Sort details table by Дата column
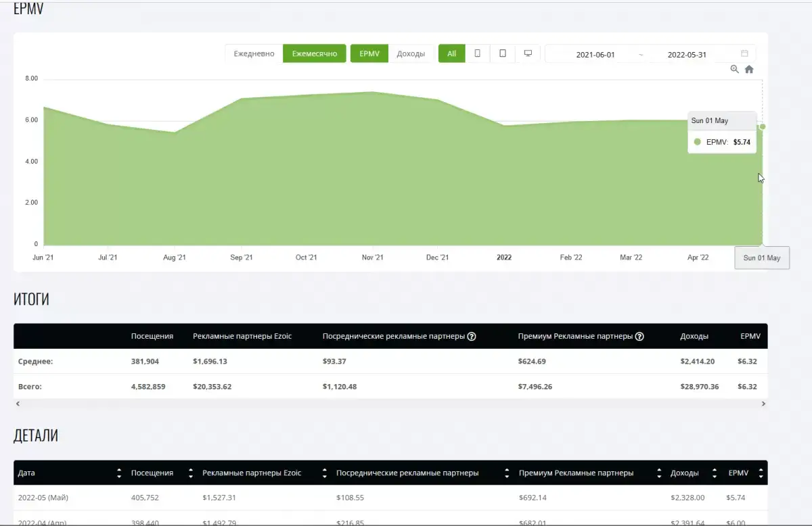812x526 pixels. 119,473
